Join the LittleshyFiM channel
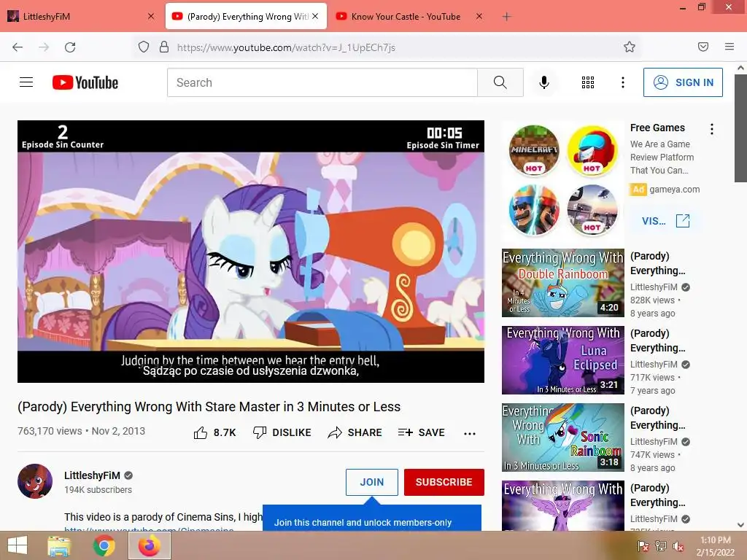The height and width of the screenshot is (560, 747). tap(371, 482)
